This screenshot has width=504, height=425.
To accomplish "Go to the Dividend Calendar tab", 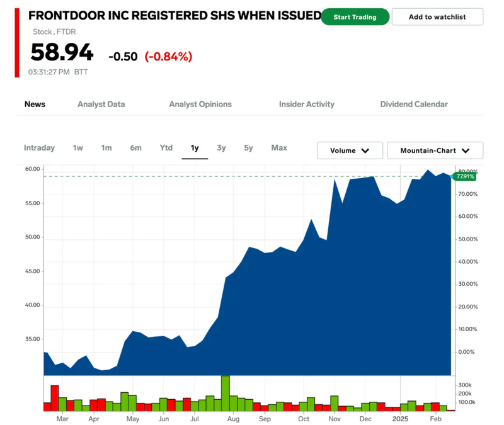I will click(x=414, y=105).
